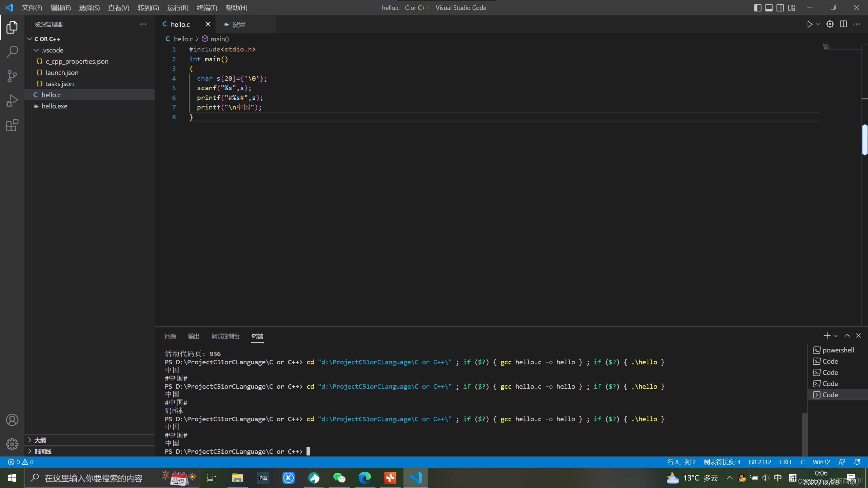Open the Accounts icon in activity bar
The height and width of the screenshot is (488, 868).
click(12, 420)
